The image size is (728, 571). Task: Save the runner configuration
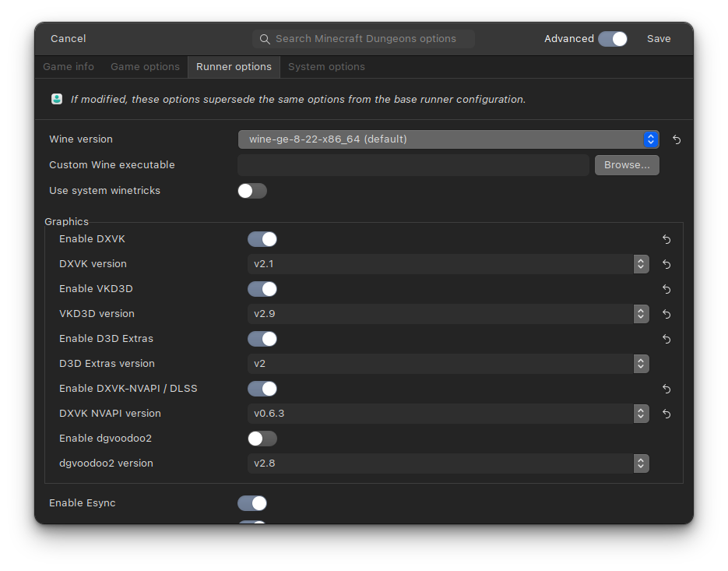coord(659,39)
